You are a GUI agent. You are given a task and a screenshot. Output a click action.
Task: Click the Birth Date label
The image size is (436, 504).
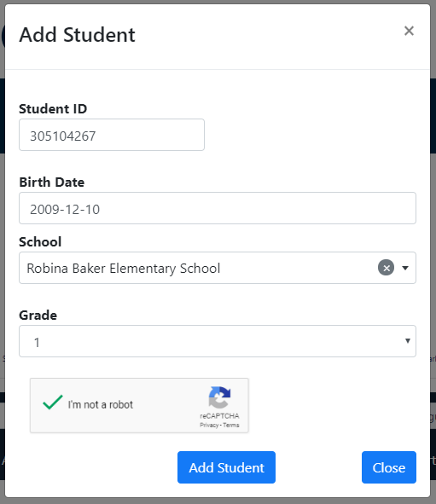pyautogui.click(x=52, y=182)
